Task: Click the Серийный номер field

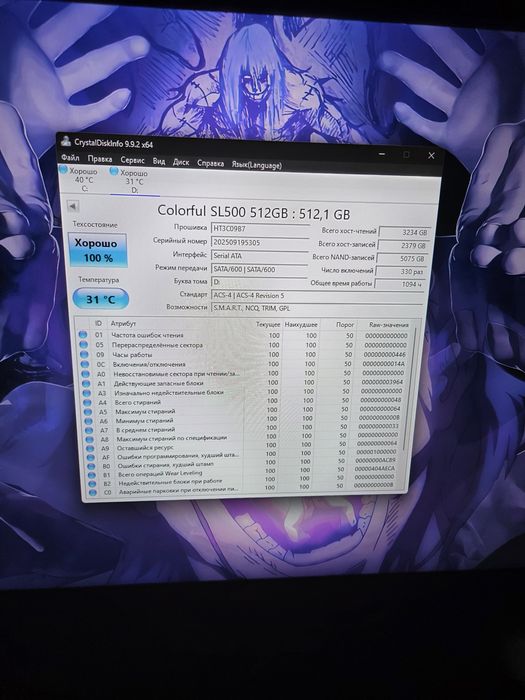Action: pos(260,242)
